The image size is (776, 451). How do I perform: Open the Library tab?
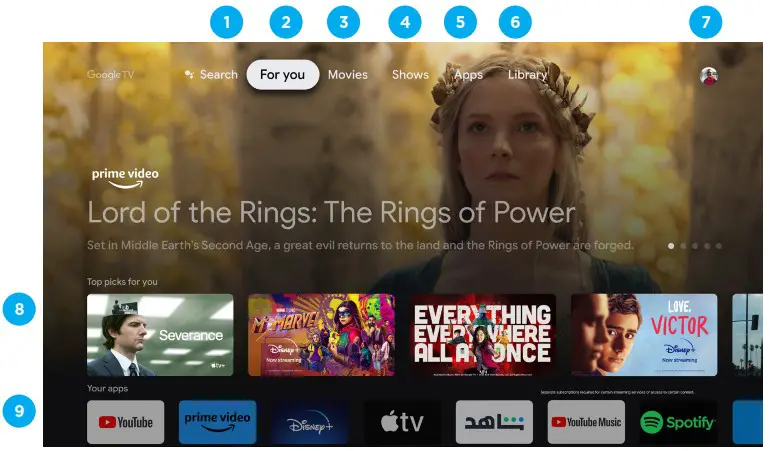tap(527, 75)
